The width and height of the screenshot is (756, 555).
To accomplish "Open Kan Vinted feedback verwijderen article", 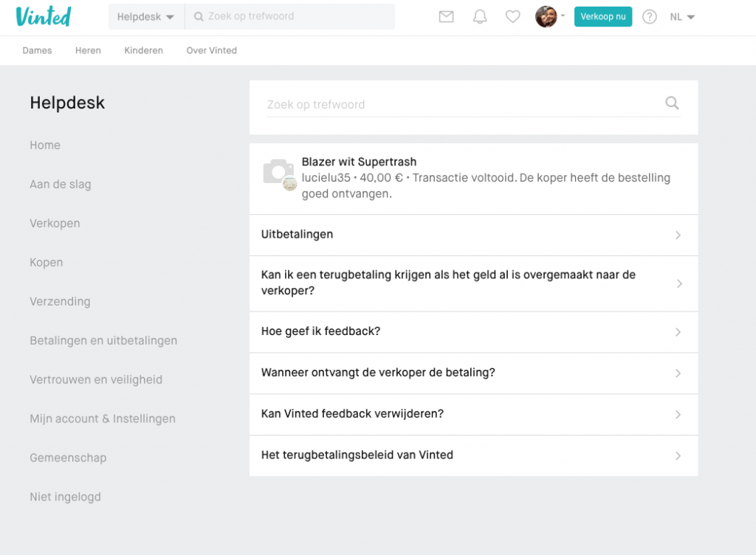I will [473, 415].
